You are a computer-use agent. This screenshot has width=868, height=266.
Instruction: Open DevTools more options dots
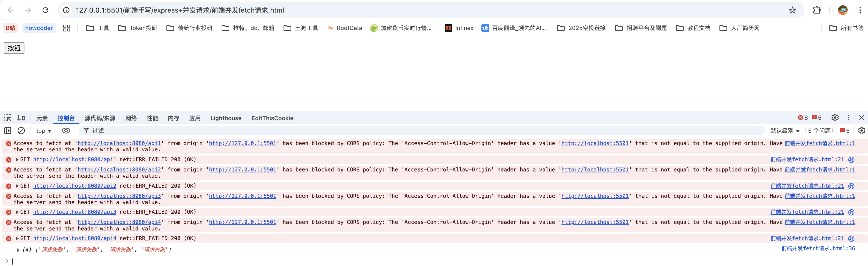[848, 118]
